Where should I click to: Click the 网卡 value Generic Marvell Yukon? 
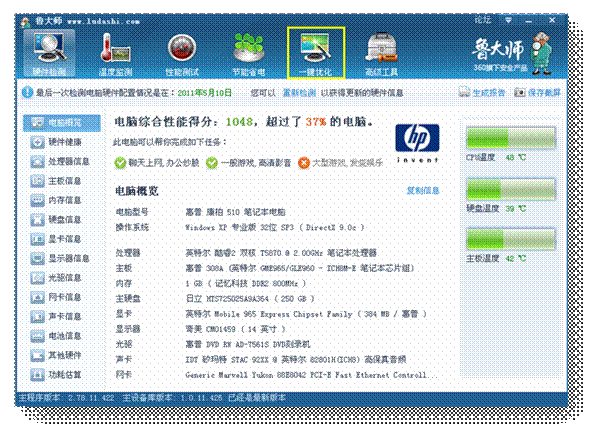tap(311, 375)
